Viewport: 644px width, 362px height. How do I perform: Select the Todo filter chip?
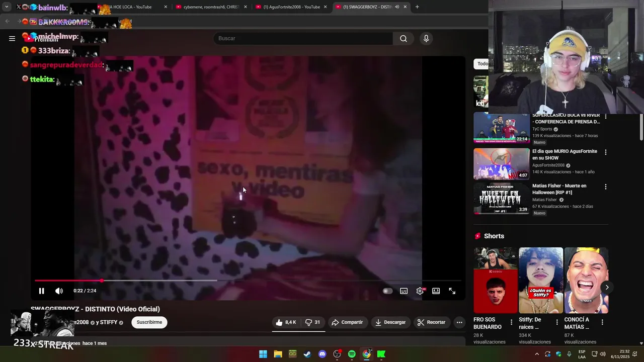(x=481, y=64)
